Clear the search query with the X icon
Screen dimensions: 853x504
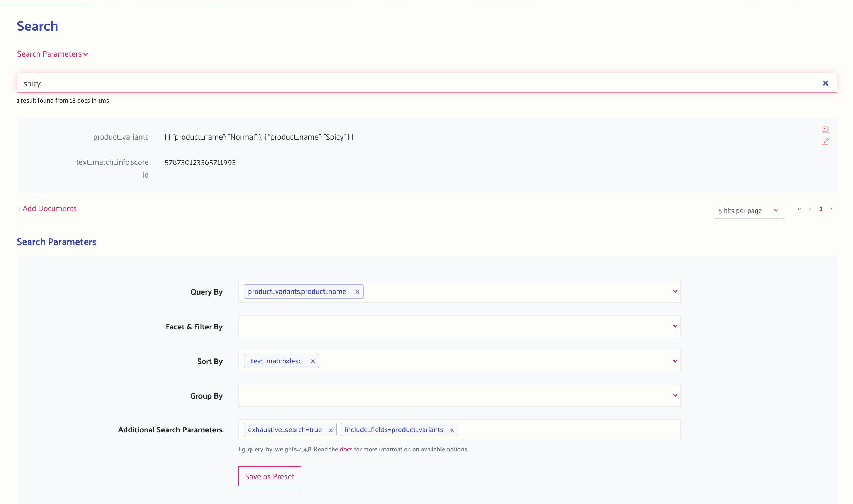click(826, 83)
